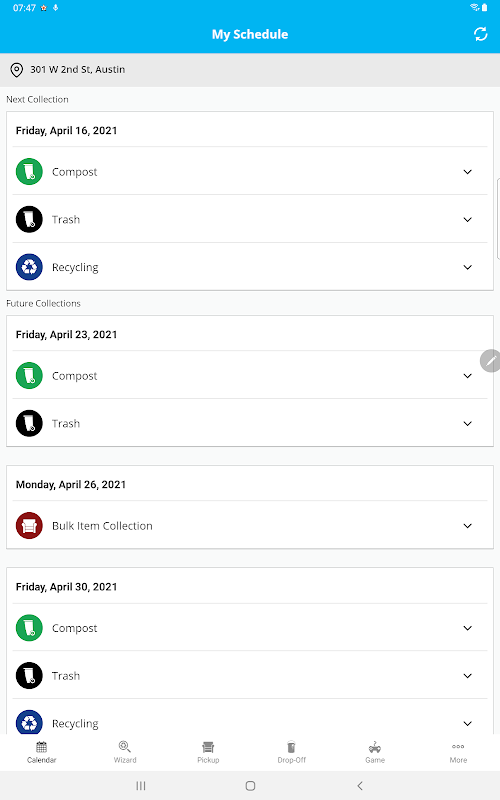
Task: Open the More tab
Action: tap(458, 753)
